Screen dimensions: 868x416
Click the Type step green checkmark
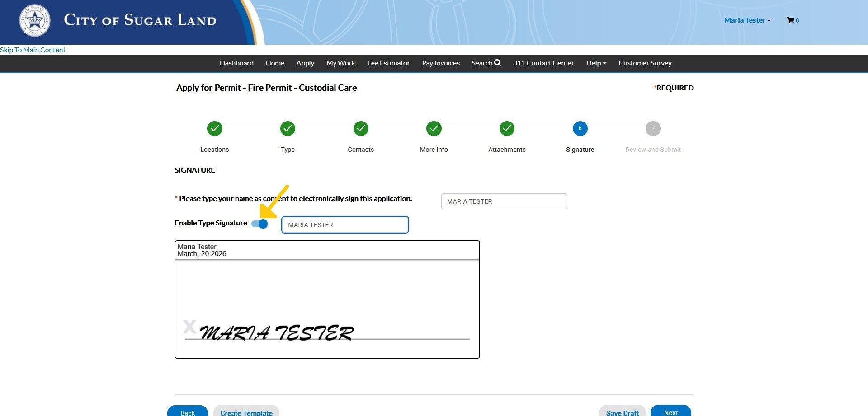pos(288,129)
